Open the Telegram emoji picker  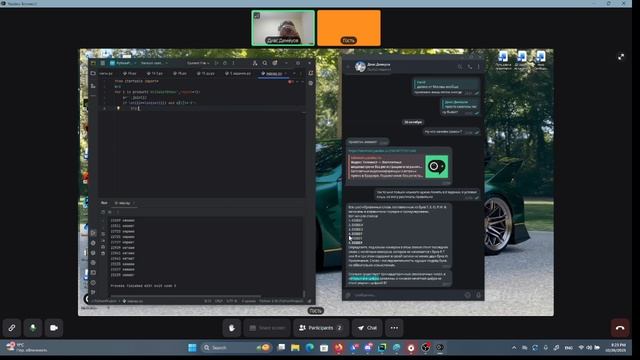(x=468, y=295)
